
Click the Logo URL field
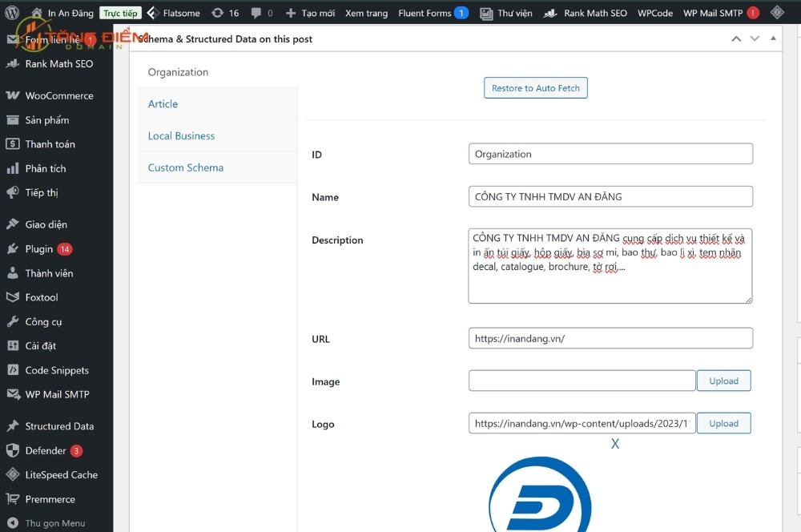[x=582, y=423]
